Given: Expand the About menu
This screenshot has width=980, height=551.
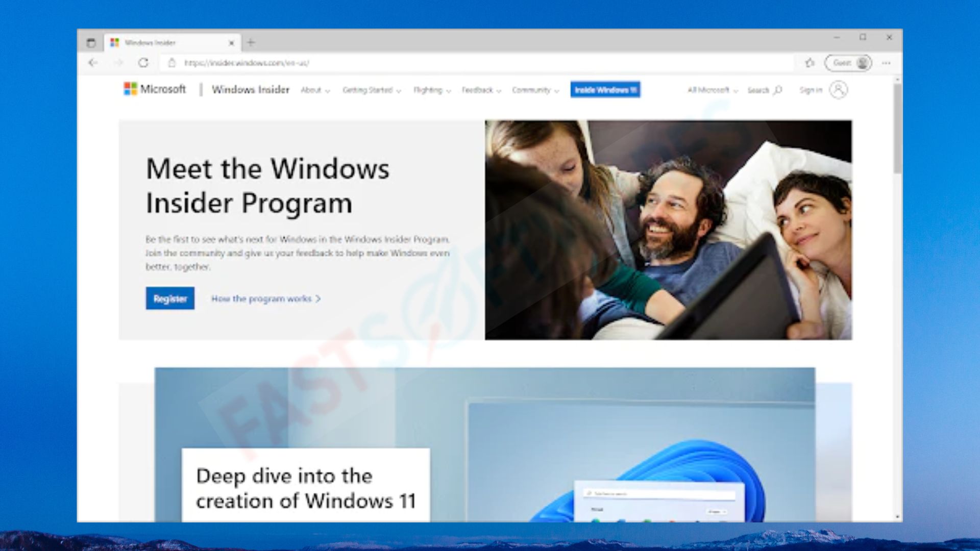Looking at the screenshot, I should [315, 90].
